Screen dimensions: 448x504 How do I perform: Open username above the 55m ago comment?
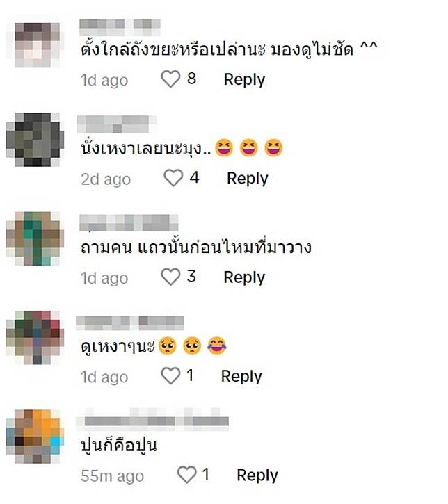tap(152, 419)
